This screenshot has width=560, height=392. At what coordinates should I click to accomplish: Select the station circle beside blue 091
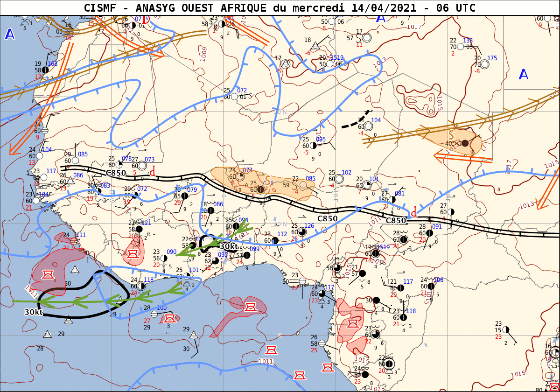pos(429,233)
